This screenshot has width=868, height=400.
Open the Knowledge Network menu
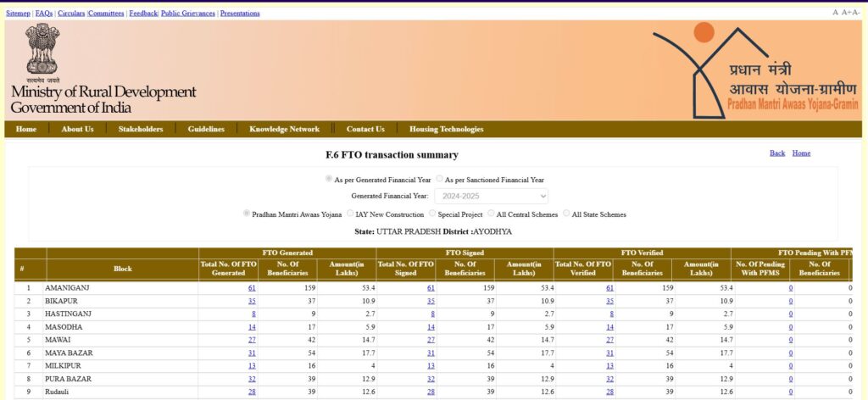pos(285,129)
